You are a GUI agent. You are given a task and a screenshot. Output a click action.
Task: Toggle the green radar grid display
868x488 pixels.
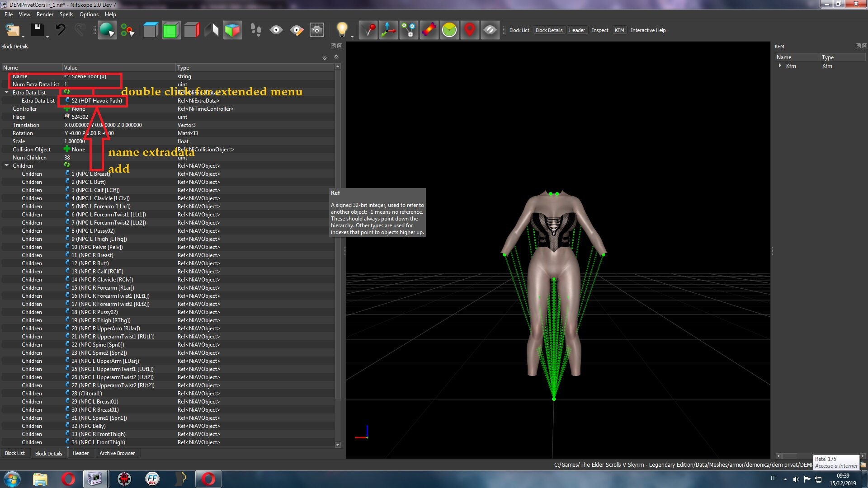click(449, 30)
